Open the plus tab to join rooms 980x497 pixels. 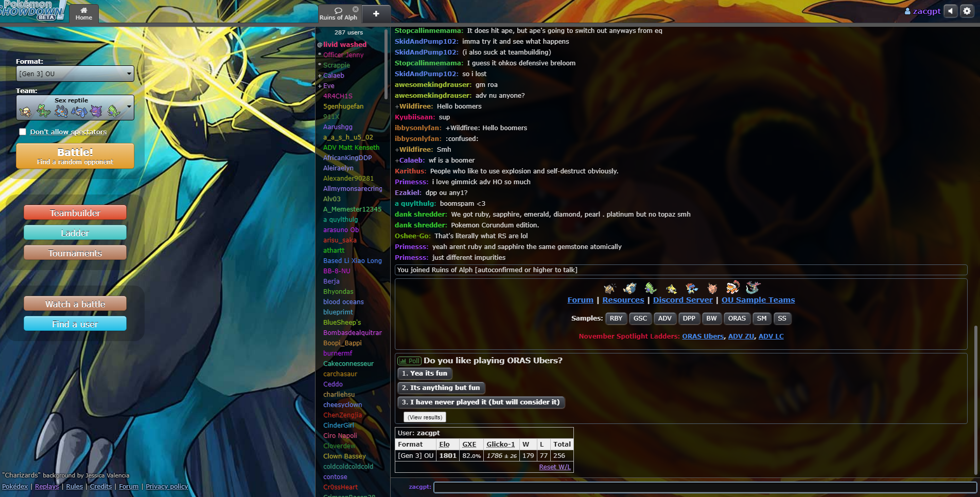click(x=376, y=14)
